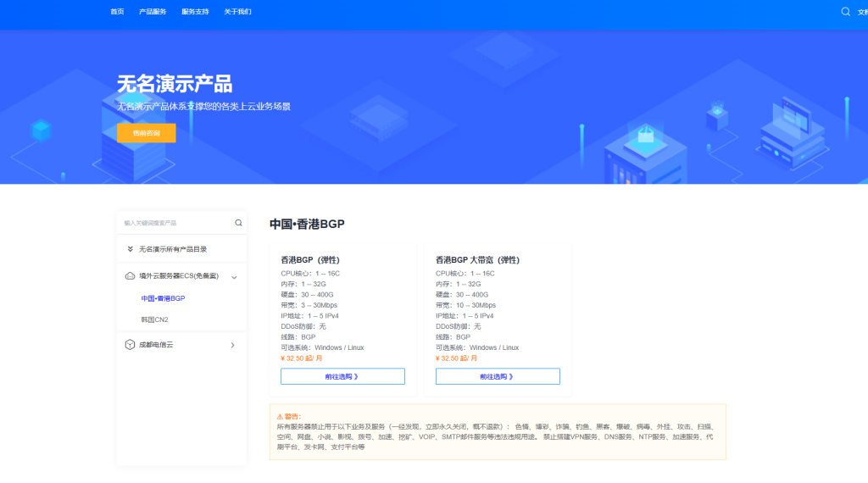Click the 香港BGP (弹性) card title
The height and width of the screenshot is (483, 868).
pyautogui.click(x=310, y=260)
